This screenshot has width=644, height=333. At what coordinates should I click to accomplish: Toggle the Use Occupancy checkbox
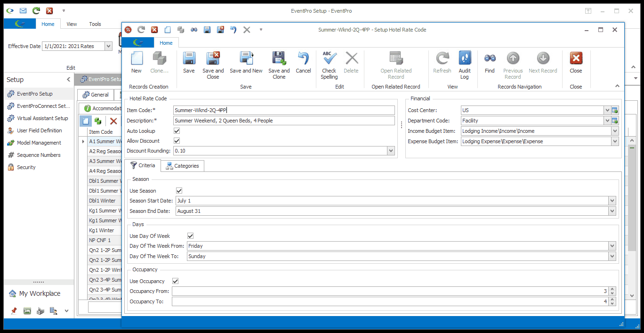coord(175,281)
